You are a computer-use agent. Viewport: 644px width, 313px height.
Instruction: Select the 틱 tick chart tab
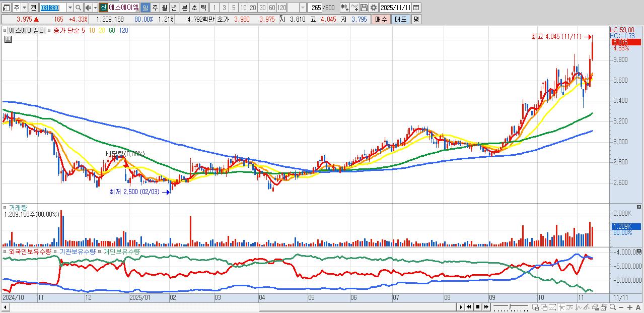pyautogui.click(x=203, y=8)
